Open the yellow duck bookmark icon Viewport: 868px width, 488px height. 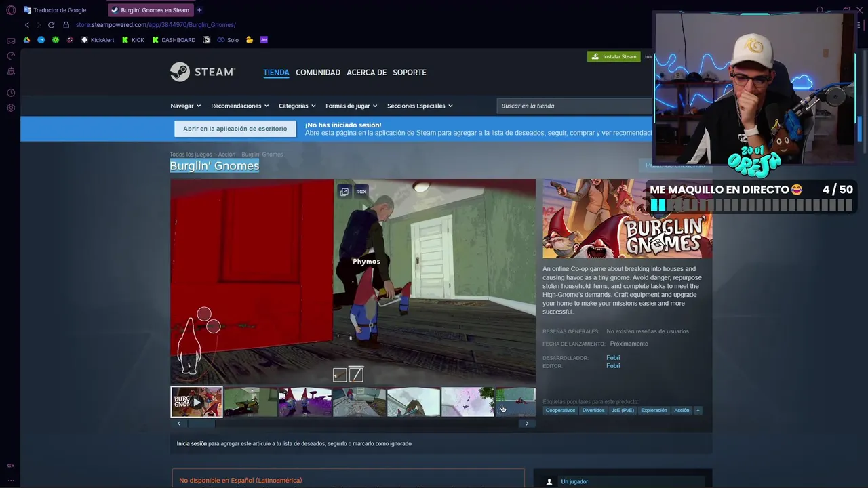250,40
